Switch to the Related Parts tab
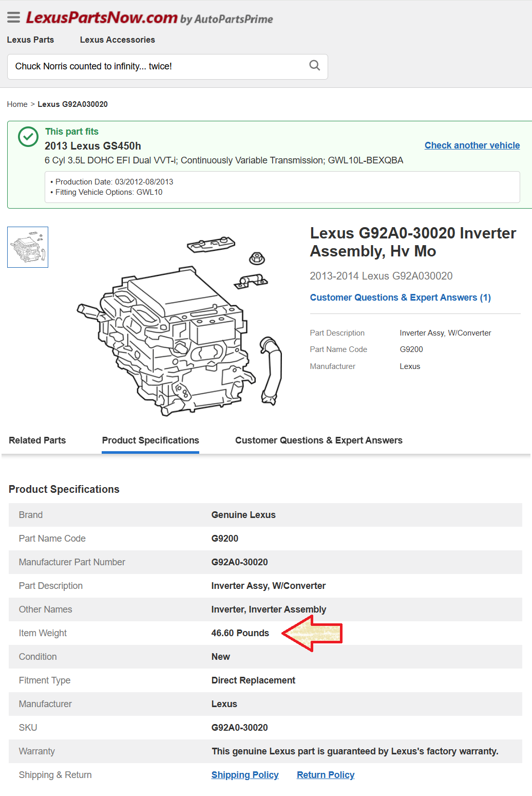The image size is (532, 796). [x=37, y=440]
